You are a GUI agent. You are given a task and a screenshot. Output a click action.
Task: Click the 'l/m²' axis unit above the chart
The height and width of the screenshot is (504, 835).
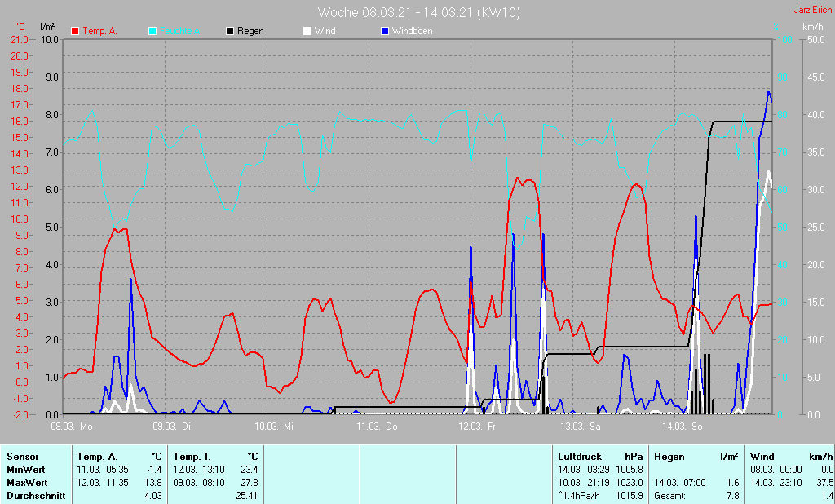[47, 26]
